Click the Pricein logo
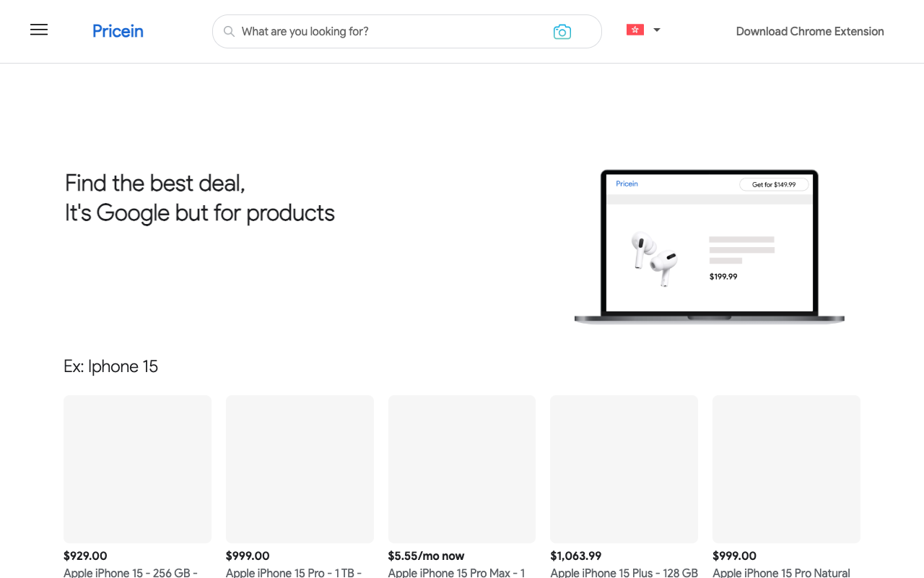The image size is (924, 578). tap(118, 31)
